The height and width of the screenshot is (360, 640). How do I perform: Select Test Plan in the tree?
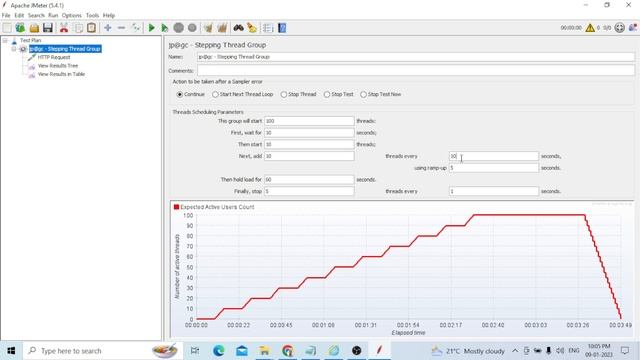tap(31, 40)
